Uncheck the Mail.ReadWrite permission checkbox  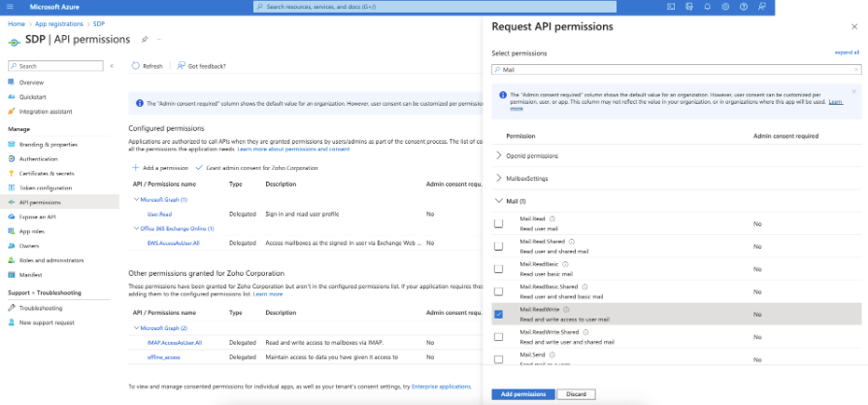coord(499,314)
